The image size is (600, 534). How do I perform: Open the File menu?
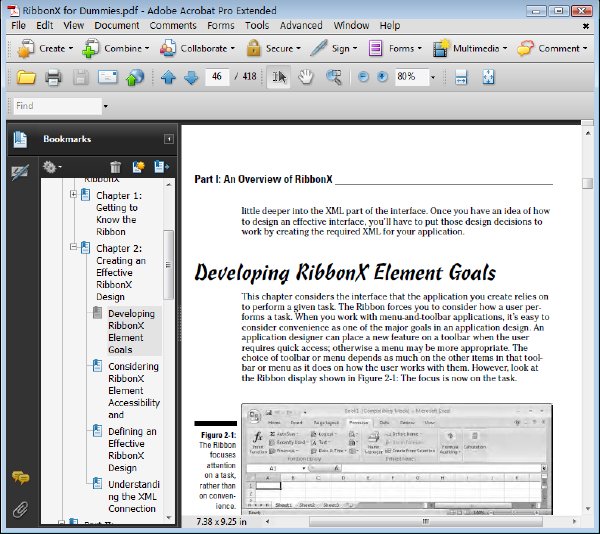click(18, 26)
